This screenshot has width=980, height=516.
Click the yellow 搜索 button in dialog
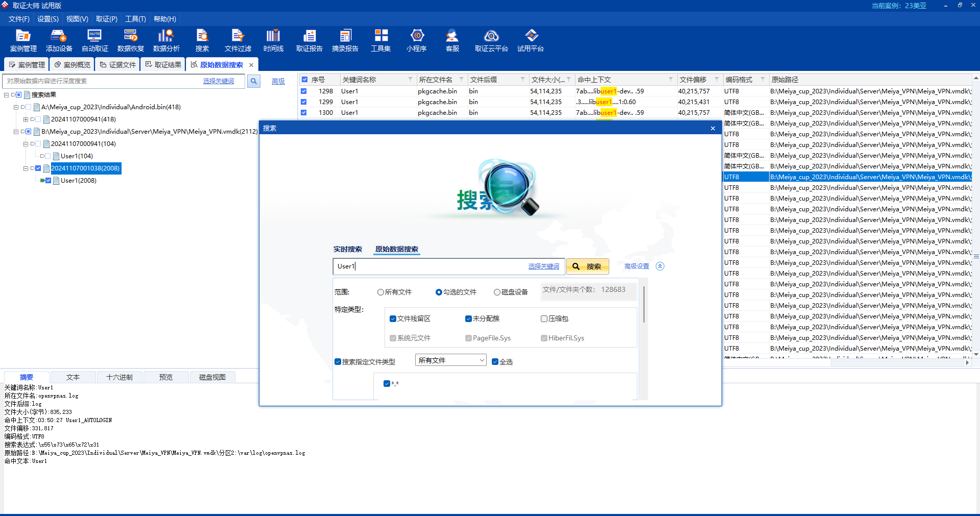[x=587, y=266]
